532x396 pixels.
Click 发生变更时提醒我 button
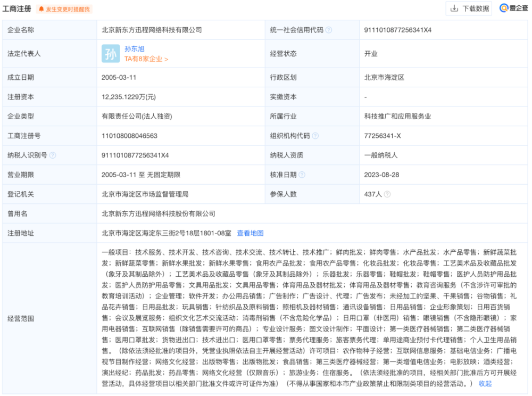(64, 9)
